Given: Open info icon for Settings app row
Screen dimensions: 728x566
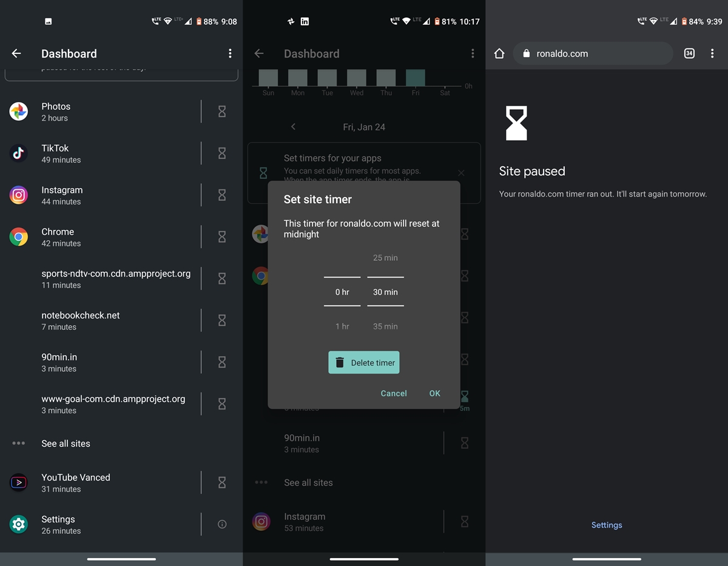Looking at the screenshot, I should pos(222,524).
